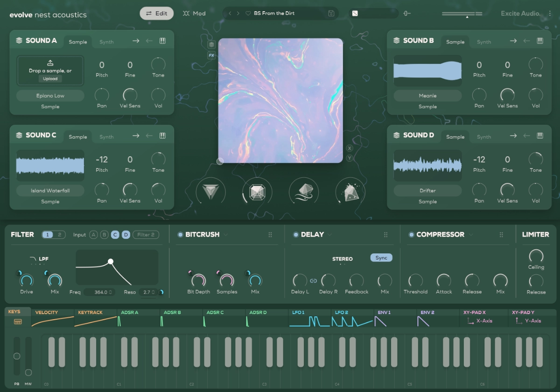Click Sound C right arrow icon
This screenshot has height=392, width=560.
pos(136,136)
